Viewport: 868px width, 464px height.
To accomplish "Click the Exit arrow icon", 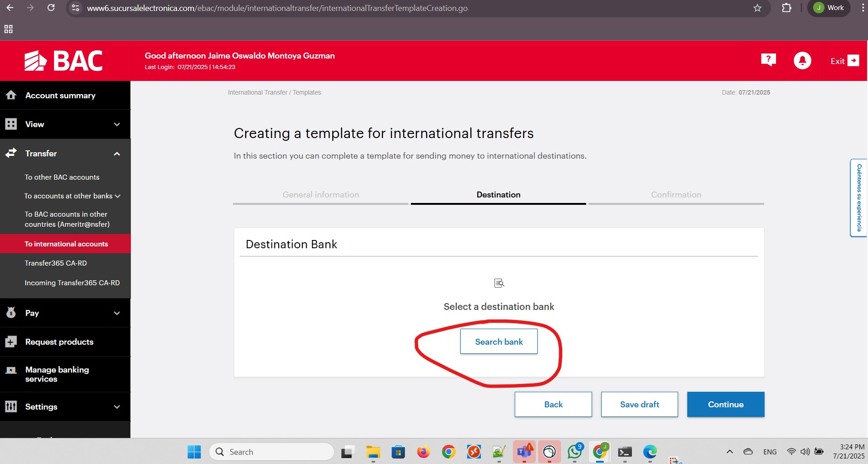I will [853, 60].
